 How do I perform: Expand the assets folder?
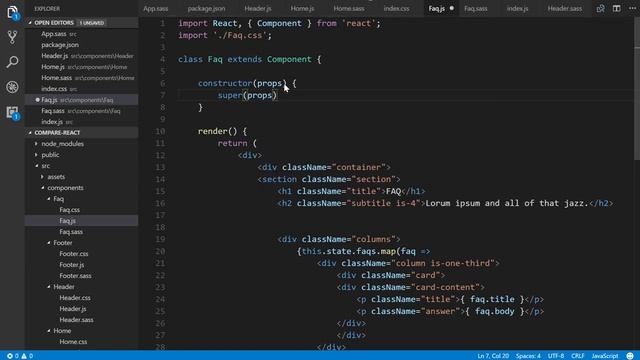(x=56, y=177)
